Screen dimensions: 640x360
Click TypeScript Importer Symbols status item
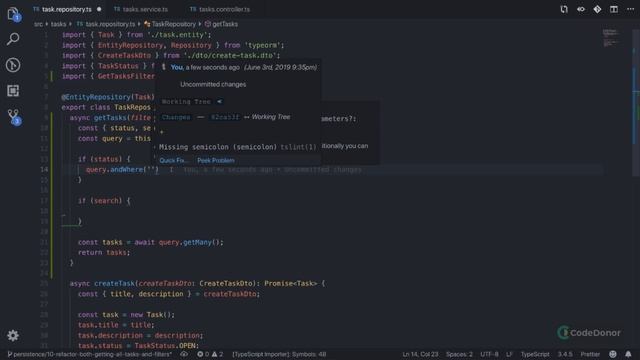279,354
